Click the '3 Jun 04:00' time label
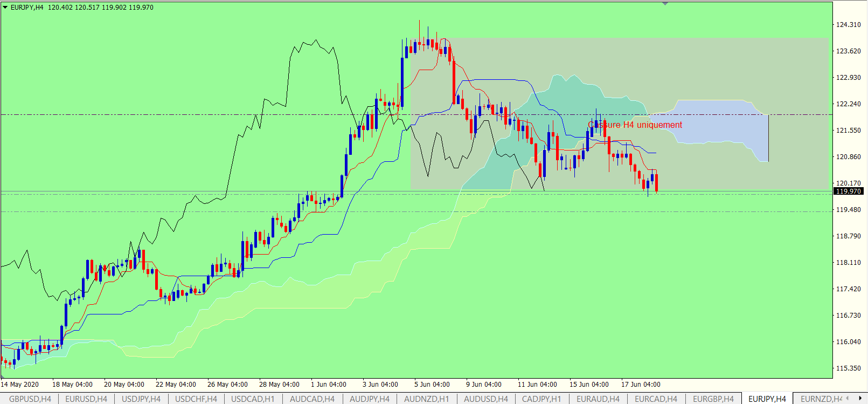This screenshot has width=868, height=404. tap(380, 385)
